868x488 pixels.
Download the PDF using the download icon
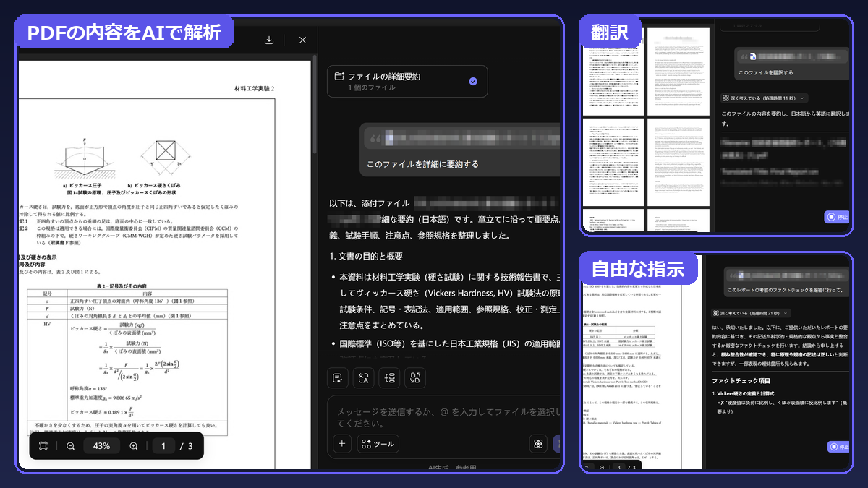[x=269, y=40]
